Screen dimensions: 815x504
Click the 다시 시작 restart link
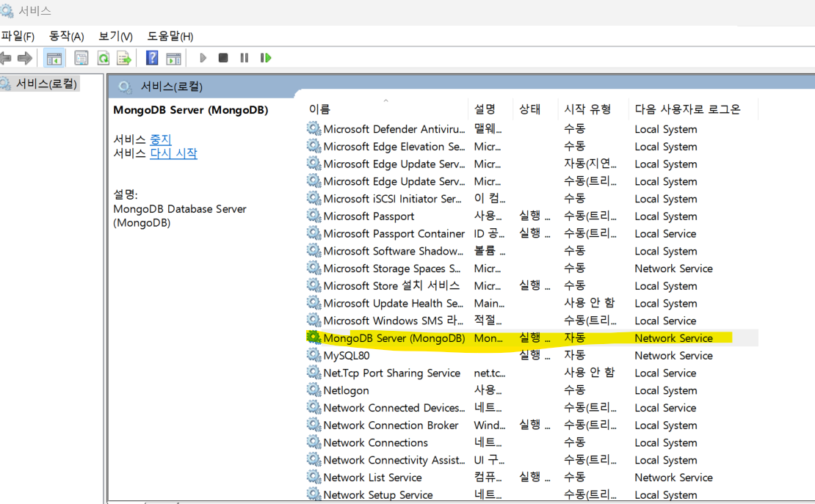point(173,153)
